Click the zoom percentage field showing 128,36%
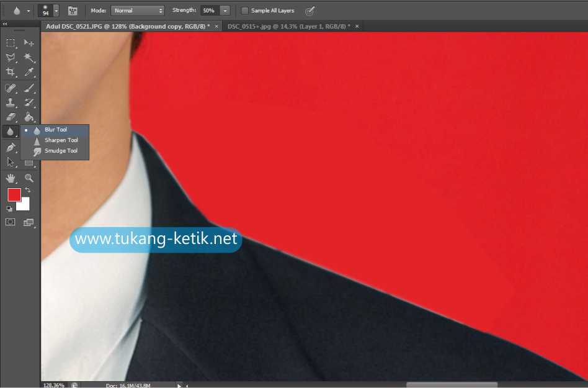The width and height of the screenshot is (588, 388). click(53, 385)
